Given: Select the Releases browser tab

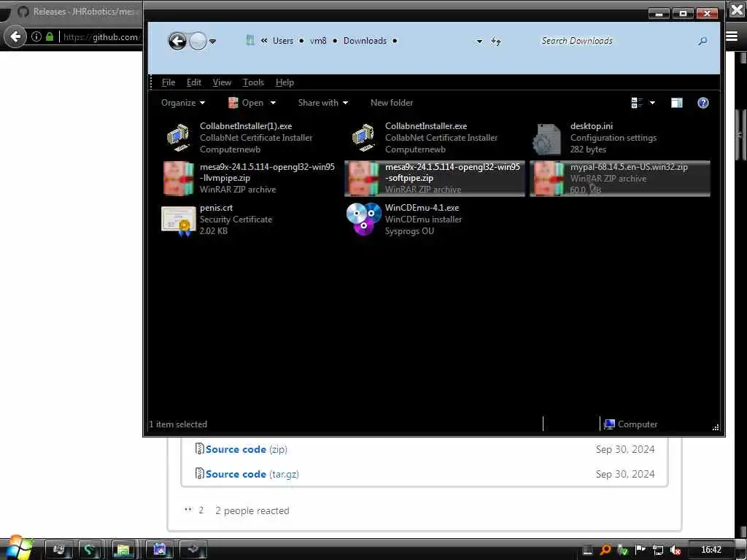Looking at the screenshot, I should [79, 12].
